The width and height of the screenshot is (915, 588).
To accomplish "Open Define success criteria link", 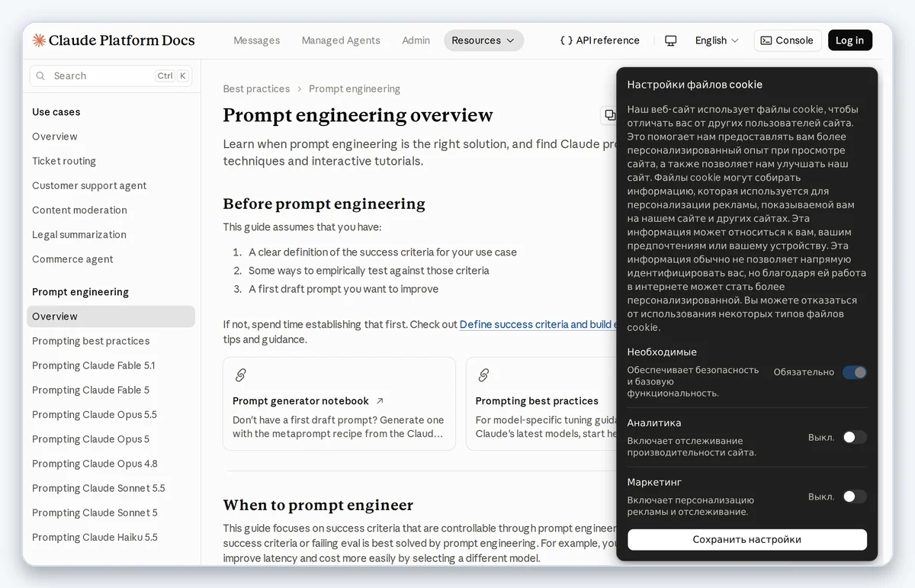I will coord(538,324).
